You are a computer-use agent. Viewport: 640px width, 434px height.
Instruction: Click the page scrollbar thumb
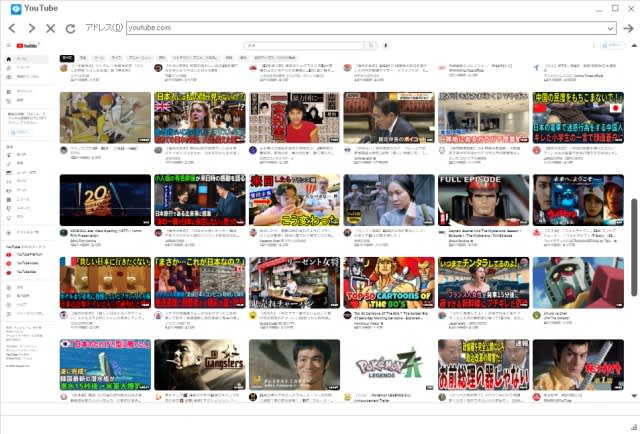click(634, 247)
